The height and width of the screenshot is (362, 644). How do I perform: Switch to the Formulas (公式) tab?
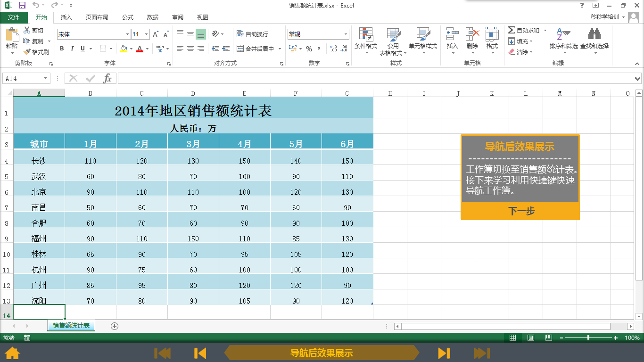pos(128,17)
